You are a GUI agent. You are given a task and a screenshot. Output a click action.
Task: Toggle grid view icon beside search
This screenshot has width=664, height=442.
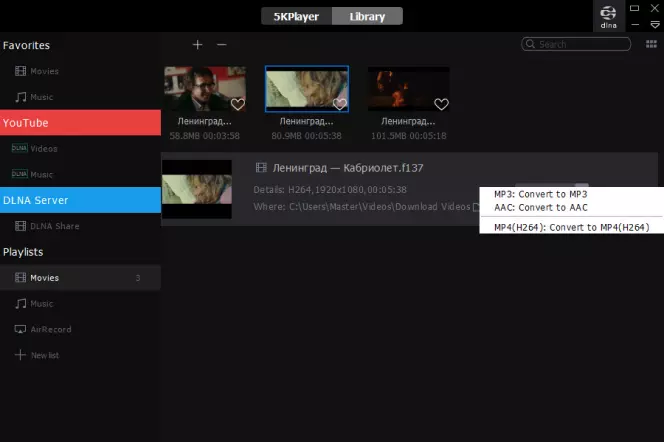click(651, 44)
